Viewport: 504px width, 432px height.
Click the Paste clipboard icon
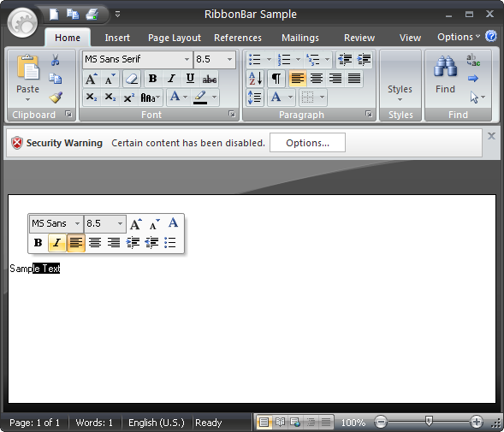pyautogui.click(x=28, y=67)
